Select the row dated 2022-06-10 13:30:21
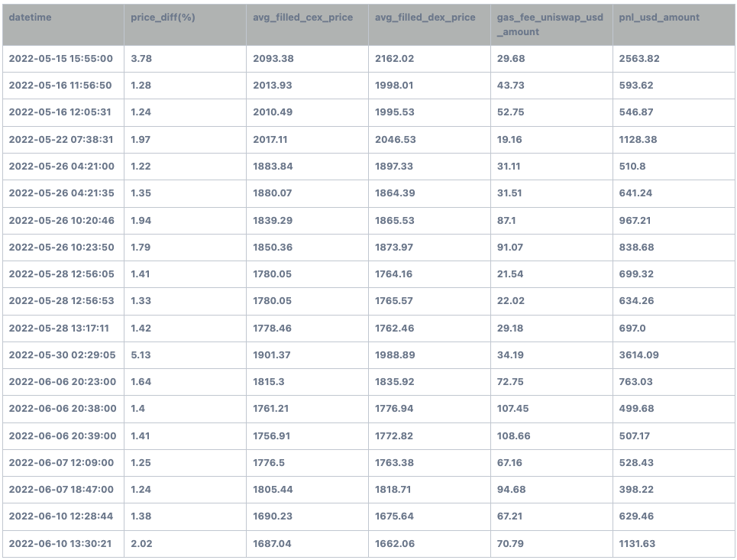This screenshot has width=737, height=560. pos(61,543)
